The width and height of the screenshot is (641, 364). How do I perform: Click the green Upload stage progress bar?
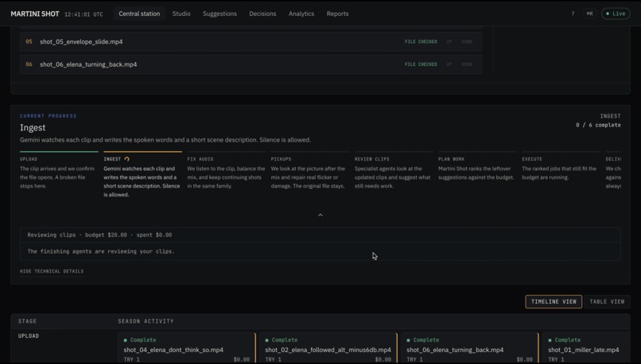pyautogui.click(x=59, y=152)
